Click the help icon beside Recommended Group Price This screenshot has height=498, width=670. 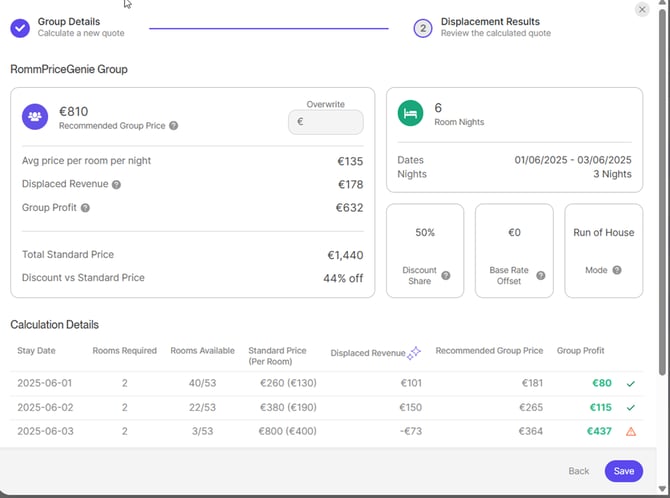174,126
